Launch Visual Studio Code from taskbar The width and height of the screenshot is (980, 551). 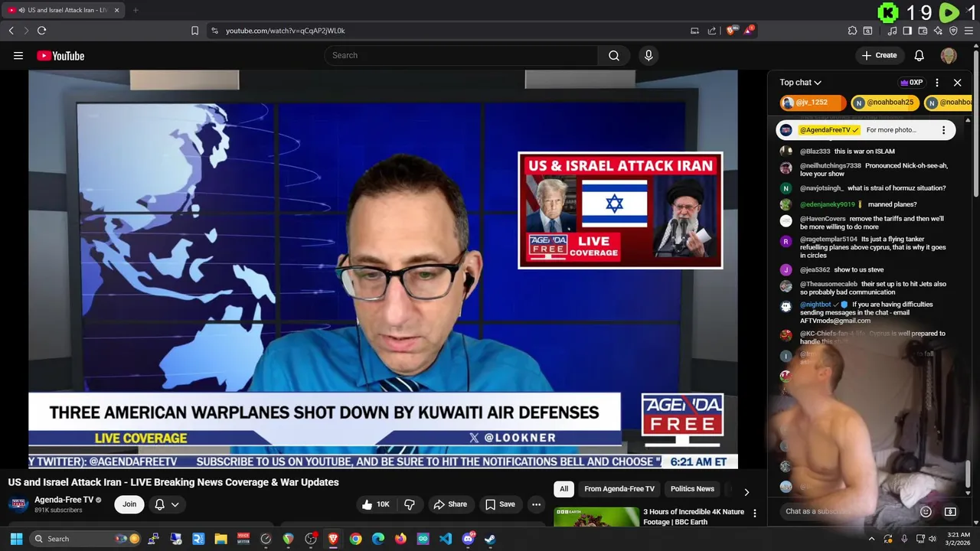(x=445, y=539)
